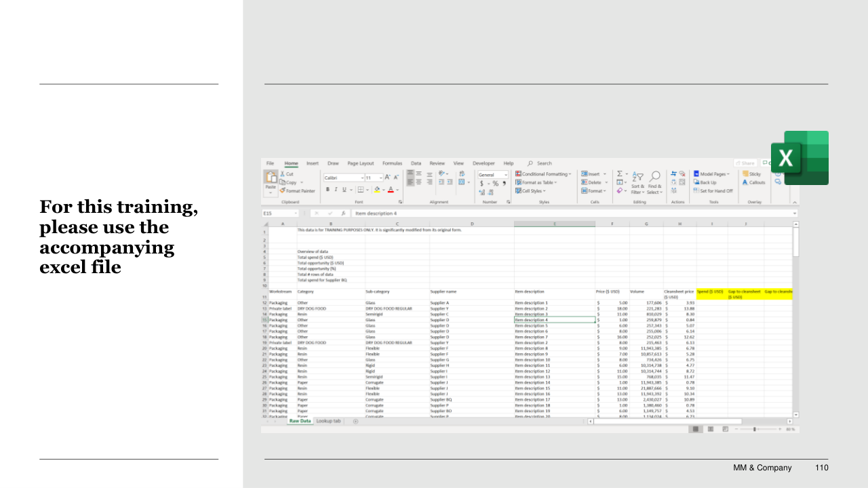This screenshot has width=868, height=488.
Task: Click the Insert Function fx icon
Action: click(x=344, y=213)
